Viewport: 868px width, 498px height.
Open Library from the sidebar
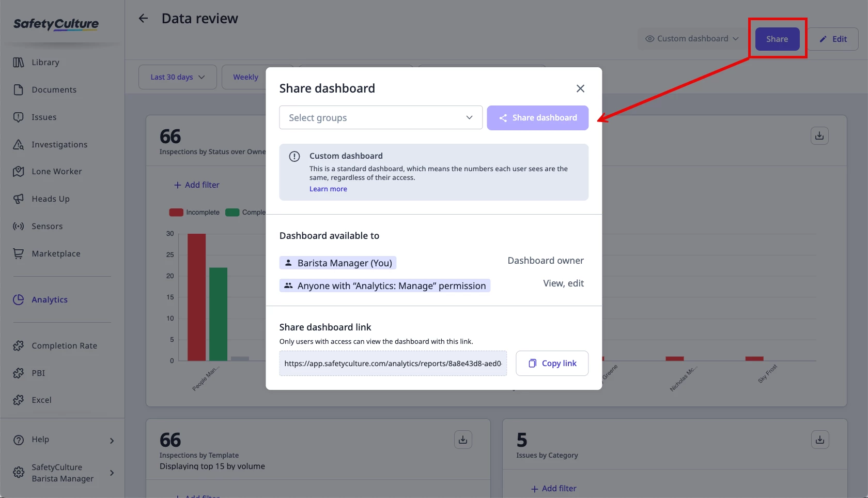45,62
